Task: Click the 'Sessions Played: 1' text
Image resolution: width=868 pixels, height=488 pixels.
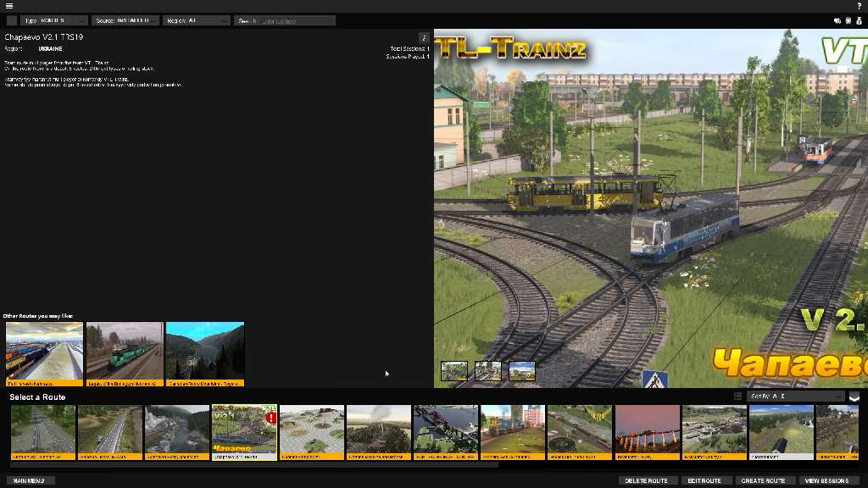Action: pos(408,57)
